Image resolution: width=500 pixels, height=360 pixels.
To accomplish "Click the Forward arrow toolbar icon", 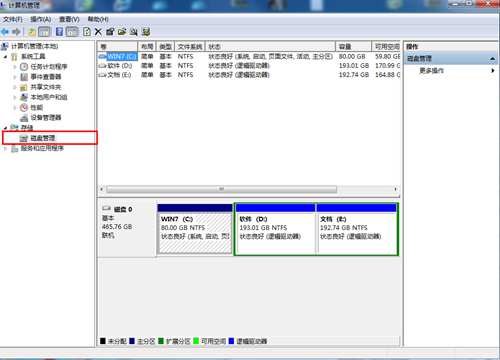I will [x=16, y=32].
